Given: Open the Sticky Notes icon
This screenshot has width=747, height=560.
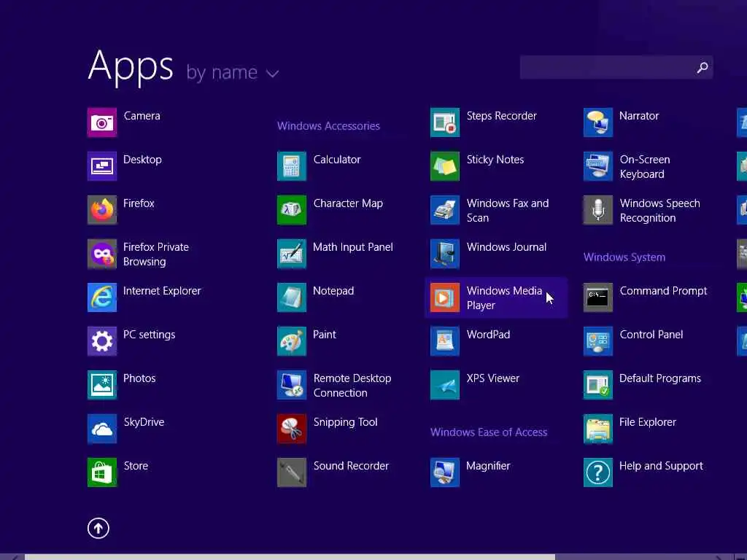Looking at the screenshot, I should pos(445,166).
